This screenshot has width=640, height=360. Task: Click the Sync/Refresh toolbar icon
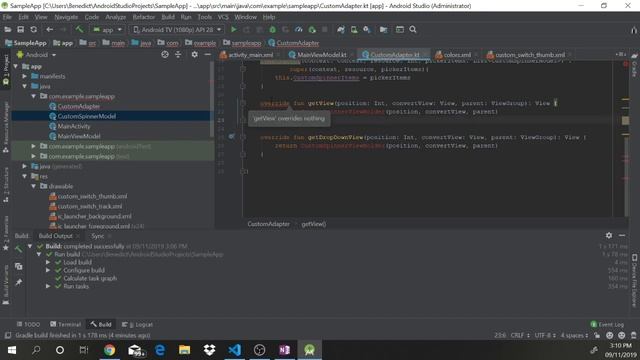[x=33, y=29]
